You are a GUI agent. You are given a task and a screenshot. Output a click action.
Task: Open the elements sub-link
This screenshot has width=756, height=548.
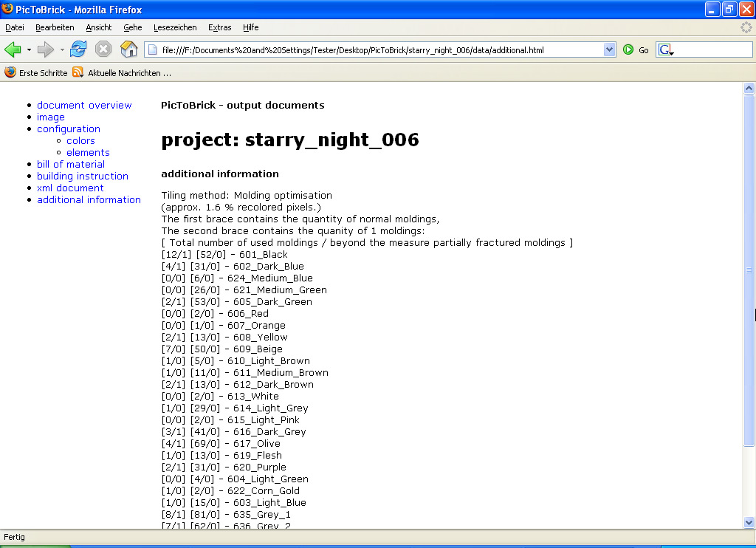tap(88, 152)
